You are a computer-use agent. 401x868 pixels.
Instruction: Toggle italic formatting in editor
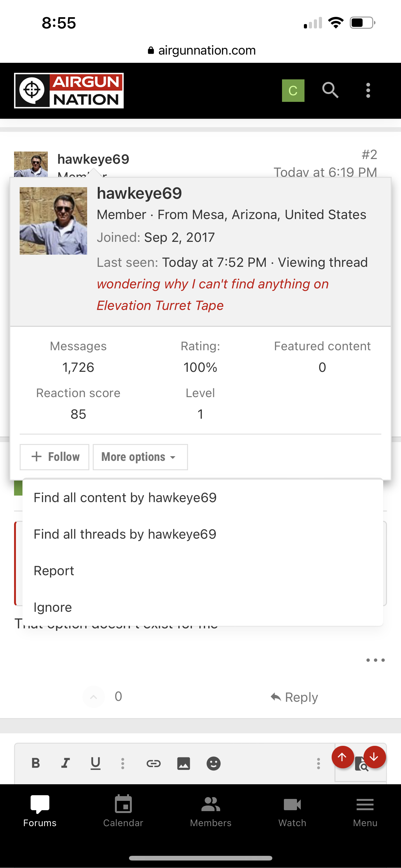click(65, 763)
